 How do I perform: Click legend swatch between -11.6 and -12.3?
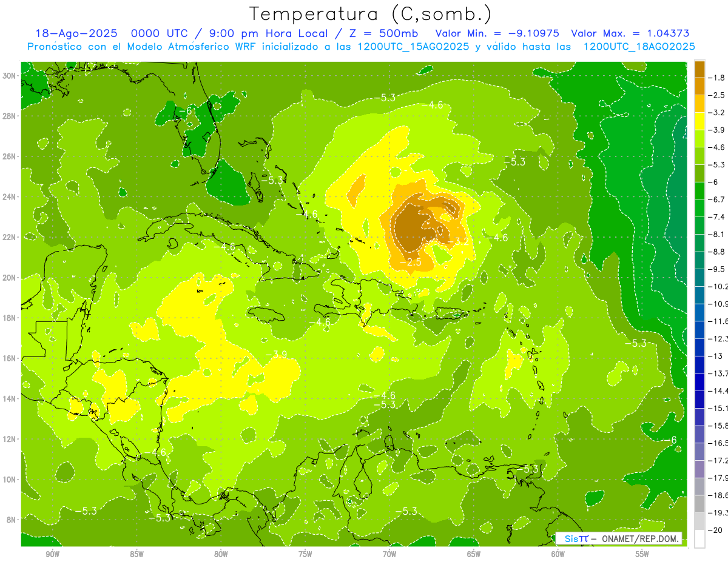[699, 330]
